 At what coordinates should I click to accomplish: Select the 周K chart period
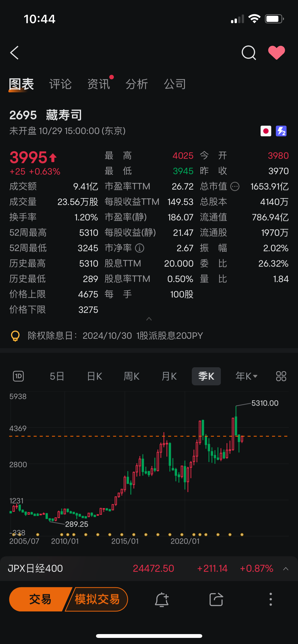(132, 376)
